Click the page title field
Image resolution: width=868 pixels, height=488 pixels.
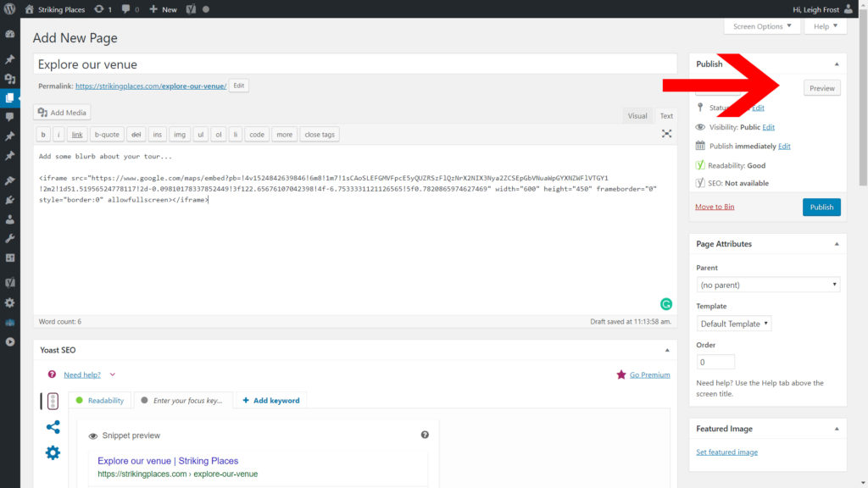click(x=355, y=64)
